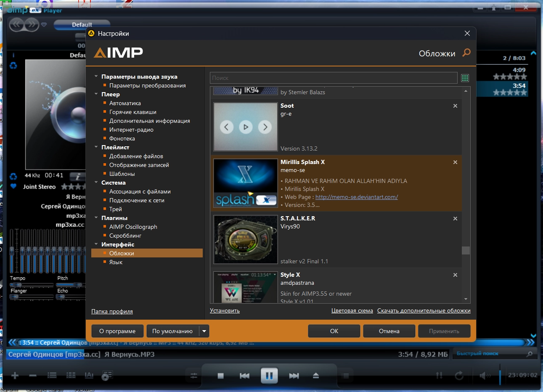Click the О программе button

117,331
